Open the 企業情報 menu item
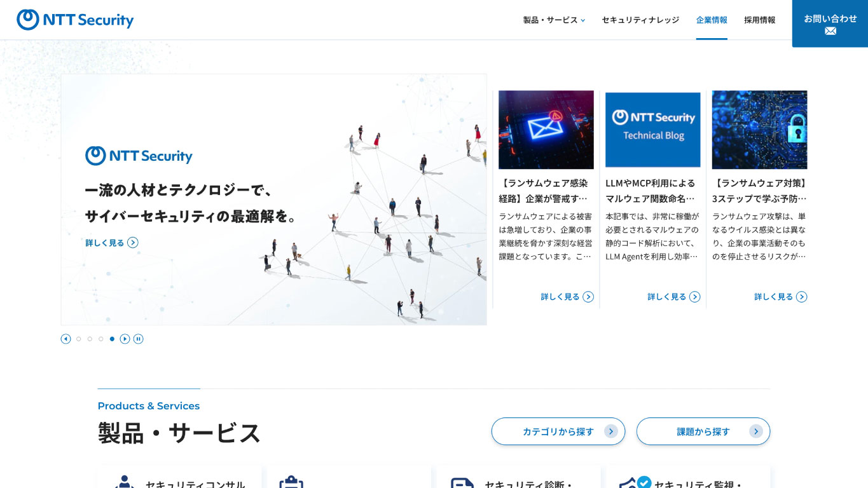This screenshot has width=868, height=488. point(712,20)
